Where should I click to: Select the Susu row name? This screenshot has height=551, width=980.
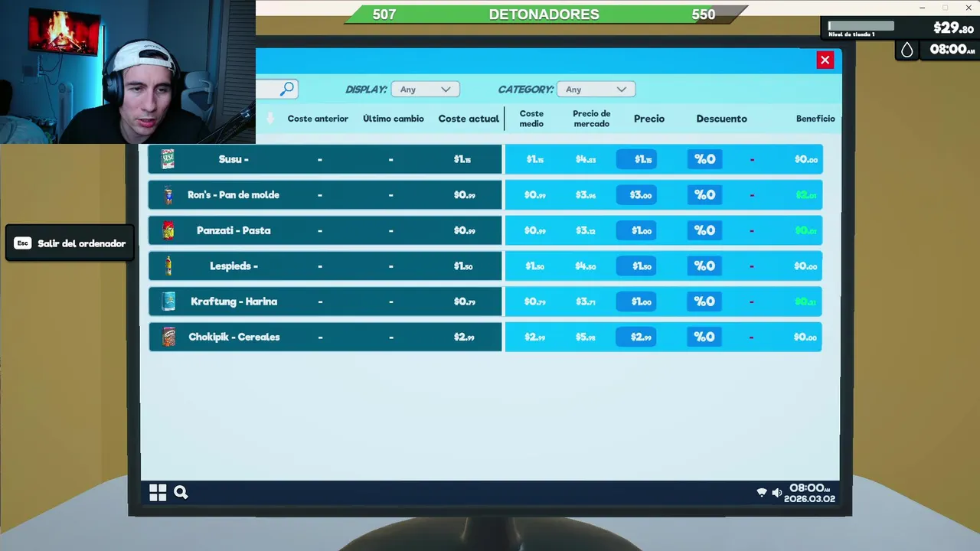[x=234, y=159]
